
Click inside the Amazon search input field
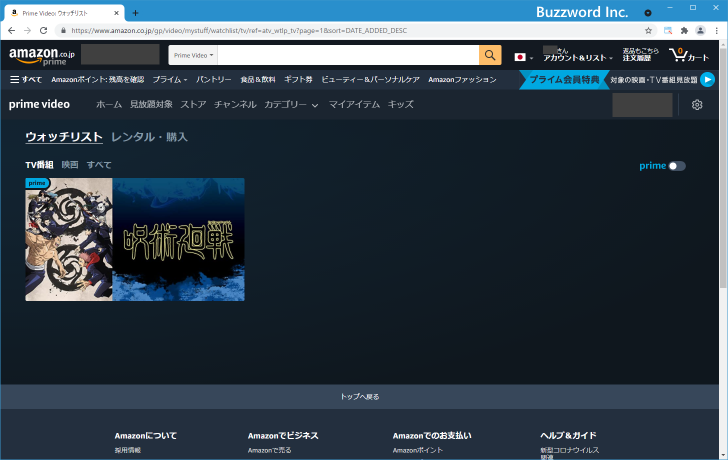tap(348, 55)
